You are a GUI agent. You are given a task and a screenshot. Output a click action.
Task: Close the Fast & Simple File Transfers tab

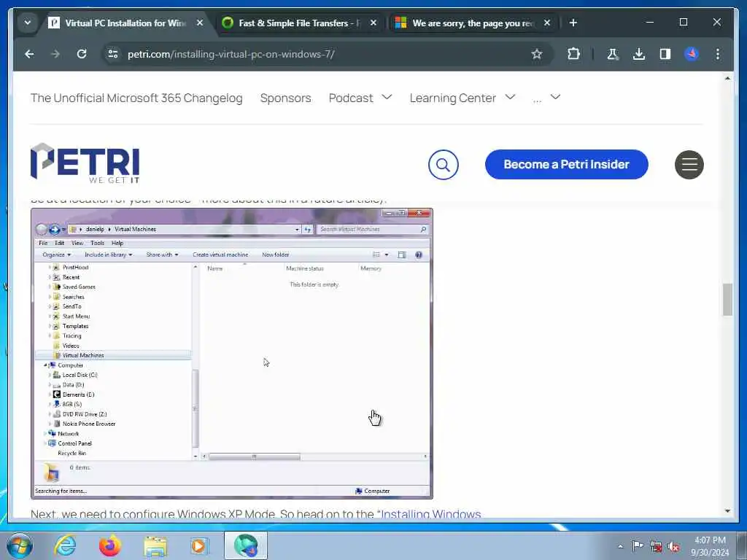373,23
